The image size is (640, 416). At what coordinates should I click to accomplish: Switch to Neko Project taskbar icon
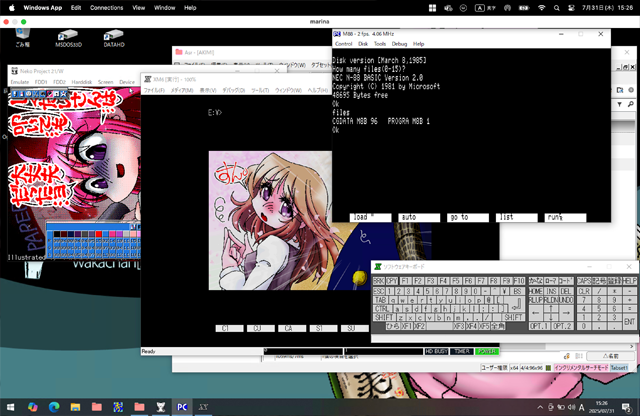tap(161, 407)
